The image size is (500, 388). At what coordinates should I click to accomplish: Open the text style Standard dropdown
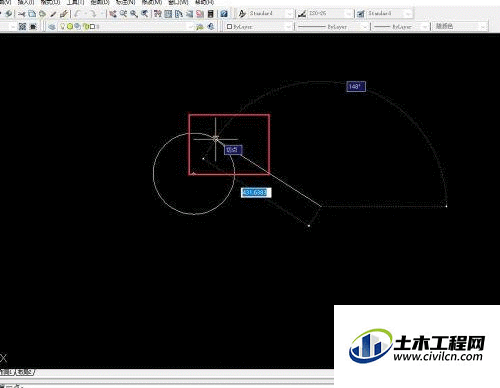(x=271, y=14)
